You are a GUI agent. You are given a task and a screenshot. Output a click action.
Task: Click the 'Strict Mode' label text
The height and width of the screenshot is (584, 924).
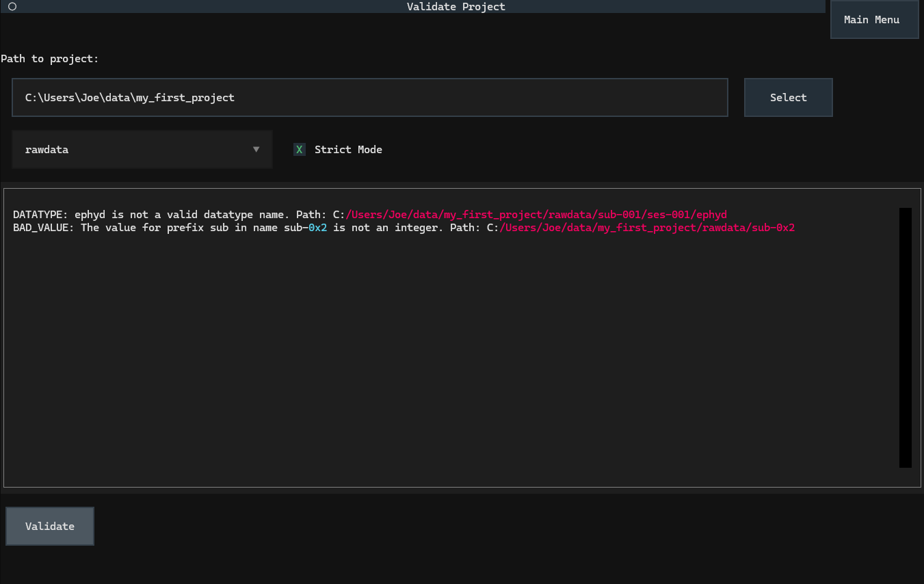coord(348,149)
